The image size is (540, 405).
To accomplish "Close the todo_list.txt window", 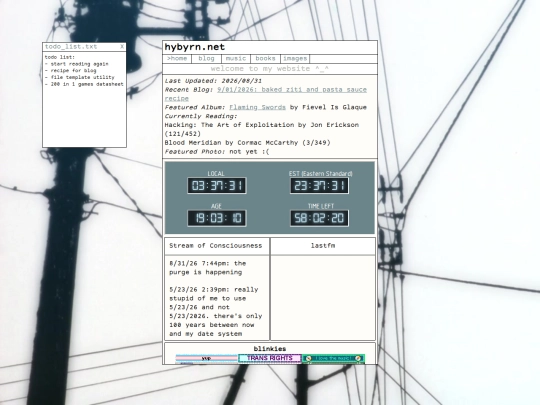I will 122,46.
